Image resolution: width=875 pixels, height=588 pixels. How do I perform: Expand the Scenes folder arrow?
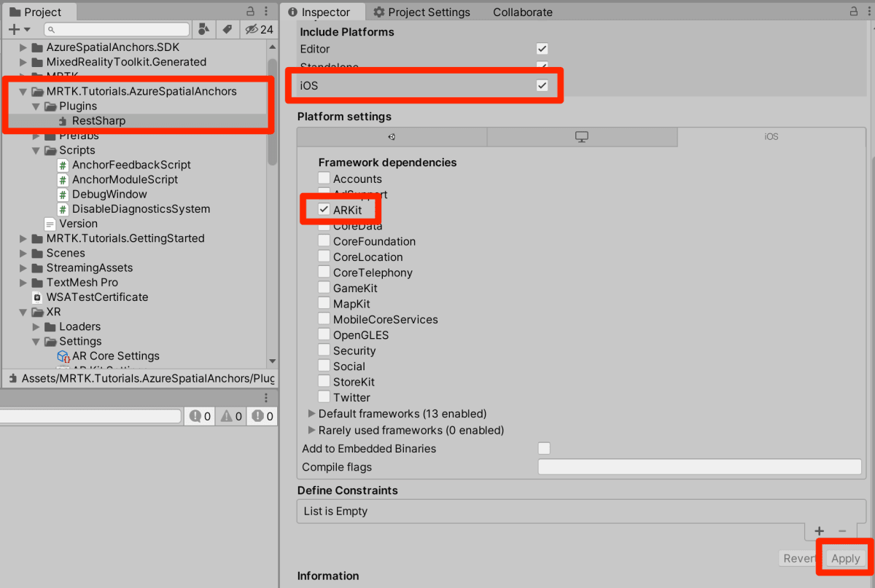coord(23,253)
